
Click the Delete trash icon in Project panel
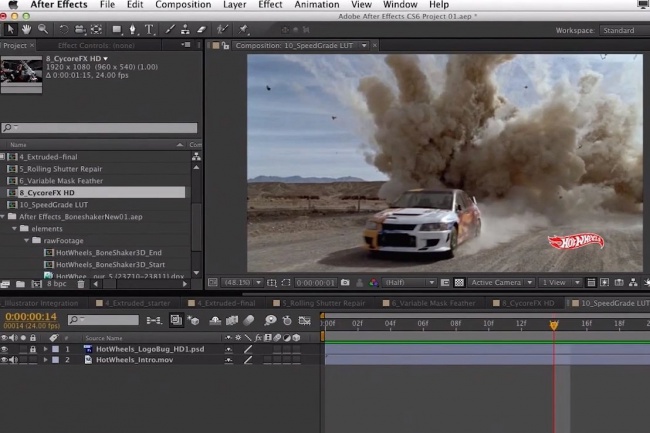[81, 284]
